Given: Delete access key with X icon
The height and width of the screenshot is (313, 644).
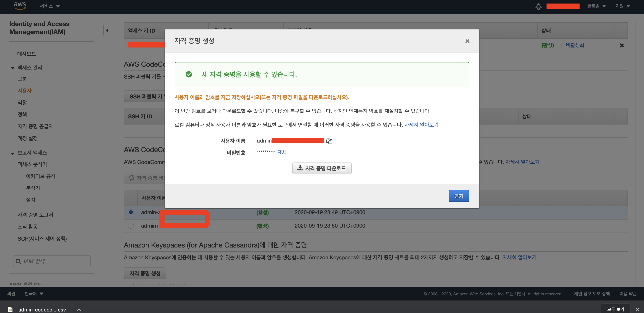Looking at the screenshot, I should (x=622, y=45).
